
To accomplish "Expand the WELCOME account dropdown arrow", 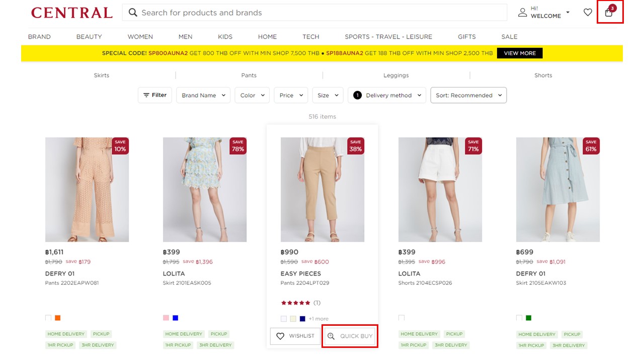I will click(x=568, y=13).
